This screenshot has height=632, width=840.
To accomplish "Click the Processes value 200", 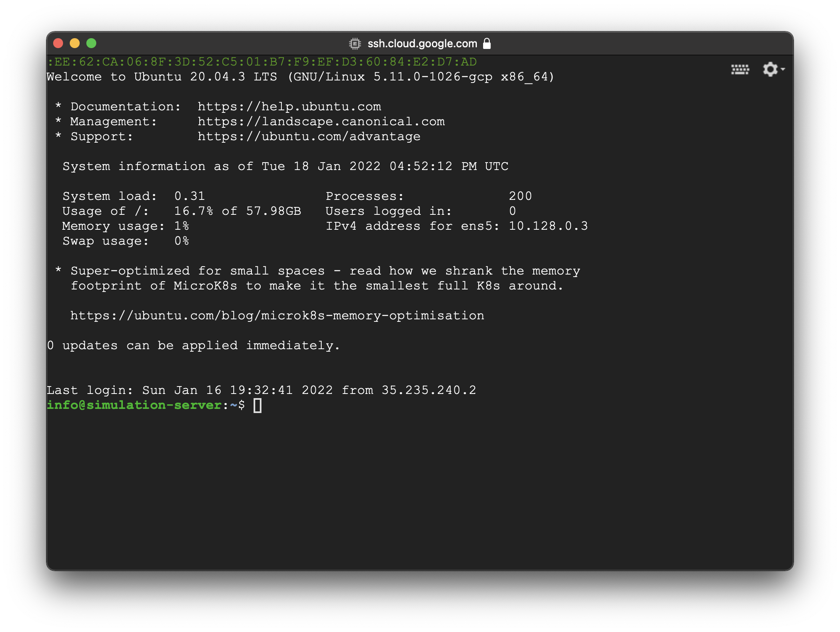I will (x=520, y=196).
